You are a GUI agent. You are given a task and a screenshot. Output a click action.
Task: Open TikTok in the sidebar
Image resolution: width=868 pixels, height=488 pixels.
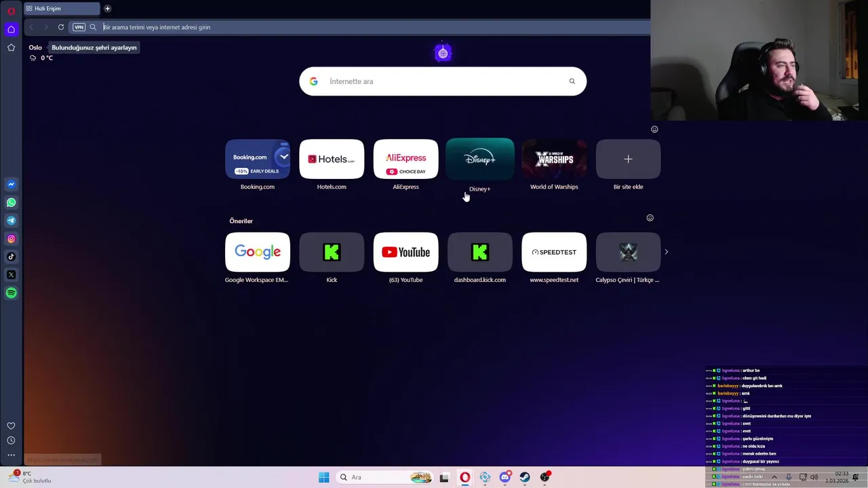click(x=11, y=257)
